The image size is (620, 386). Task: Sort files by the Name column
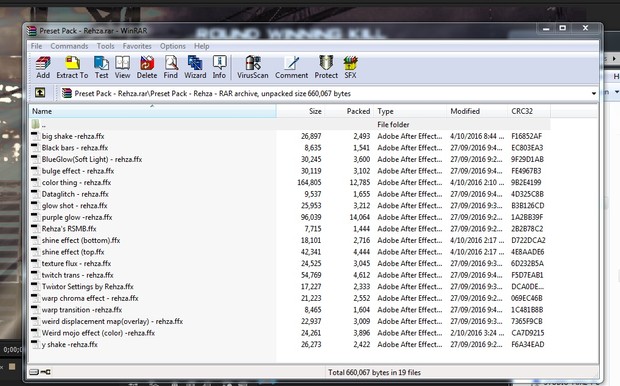[153, 111]
